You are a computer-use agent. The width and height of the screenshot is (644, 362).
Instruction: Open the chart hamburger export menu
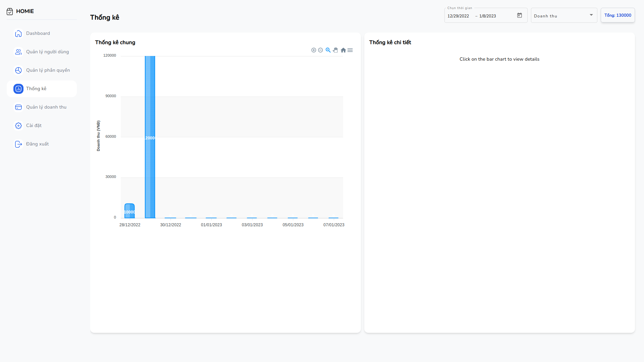(350, 50)
